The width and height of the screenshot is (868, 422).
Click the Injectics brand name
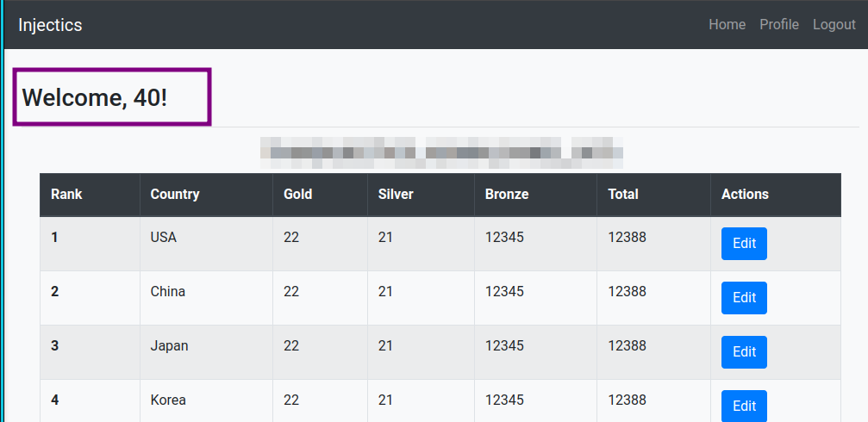point(50,25)
